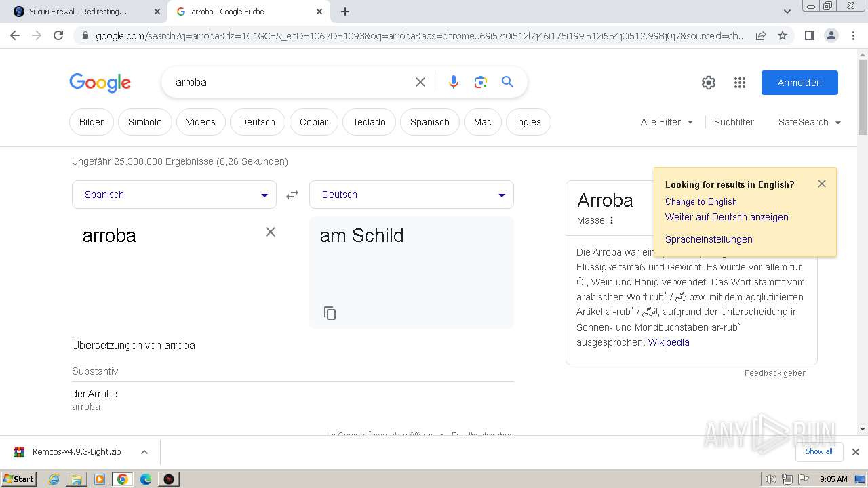Viewport: 868px width, 488px height.
Task: Click the translation entry der Arrobe
Action: point(94,394)
